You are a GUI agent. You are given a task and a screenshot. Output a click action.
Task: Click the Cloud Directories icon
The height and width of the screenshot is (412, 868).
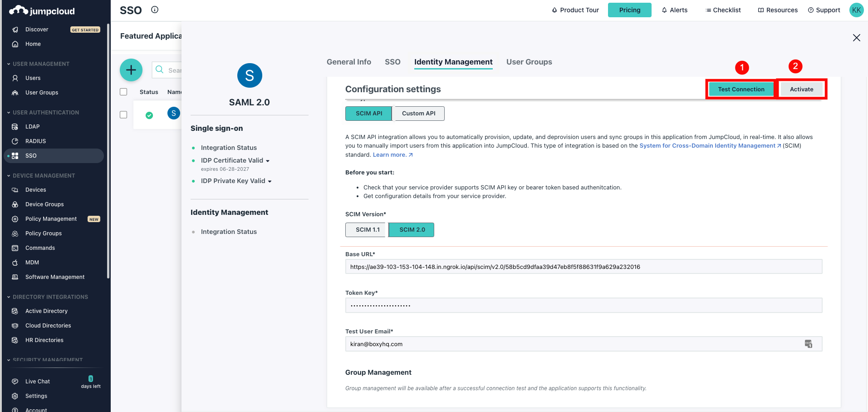(x=15, y=326)
